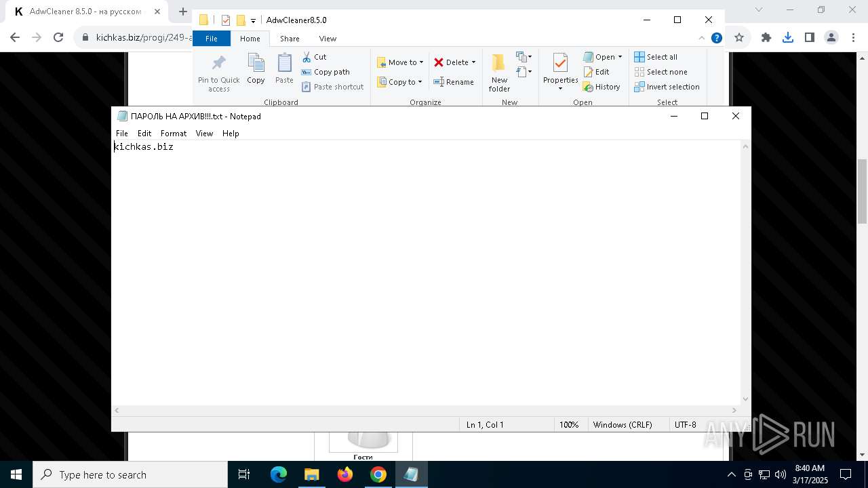Click Pin to Quick access icon
The width and height of the screenshot is (868, 488).
[218, 64]
